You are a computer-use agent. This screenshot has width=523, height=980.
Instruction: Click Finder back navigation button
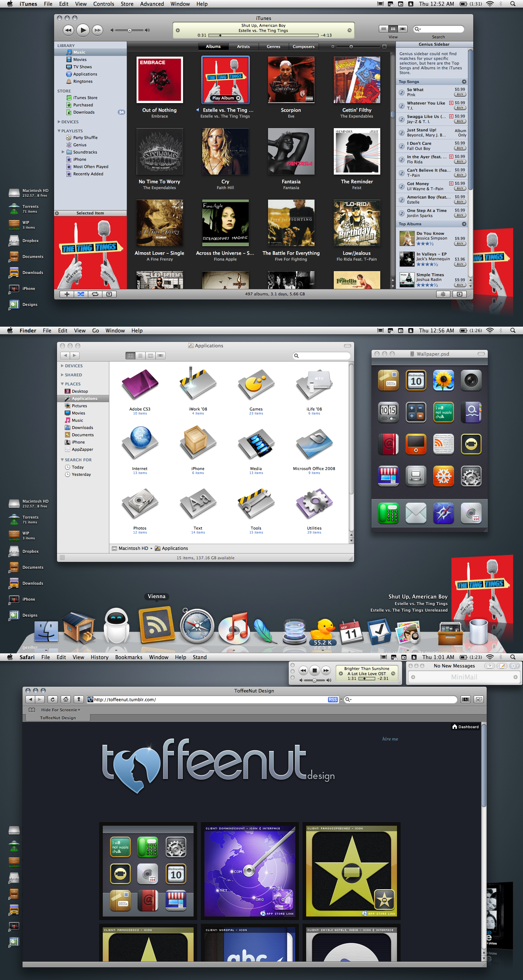pyautogui.click(x=65, y=355)
